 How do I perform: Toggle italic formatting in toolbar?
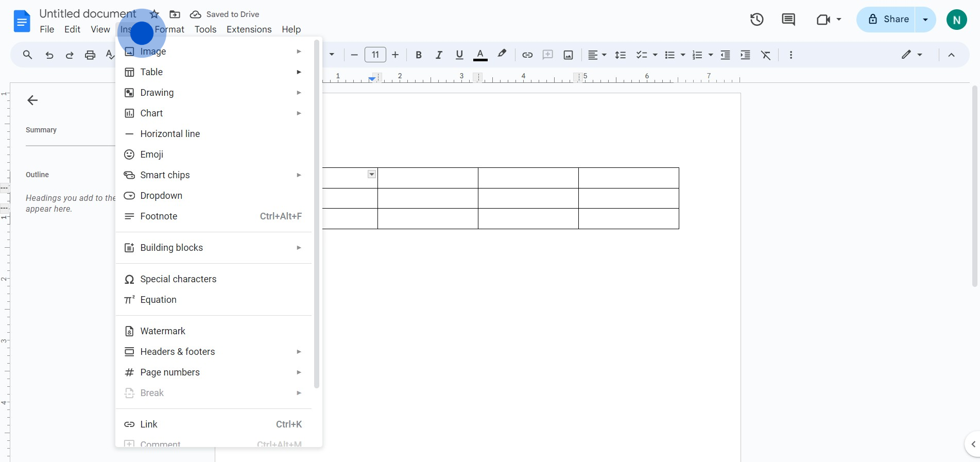[x=439, y=55]
